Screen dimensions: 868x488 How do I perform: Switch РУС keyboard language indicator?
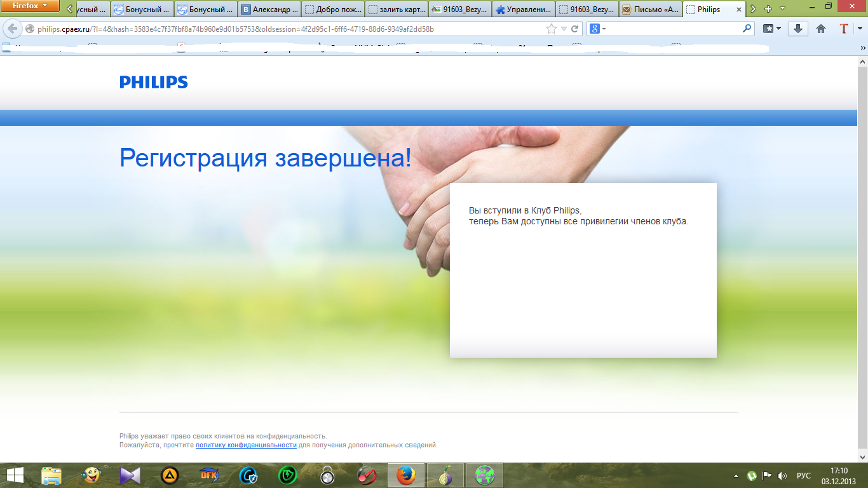click(x=804, y=475)
